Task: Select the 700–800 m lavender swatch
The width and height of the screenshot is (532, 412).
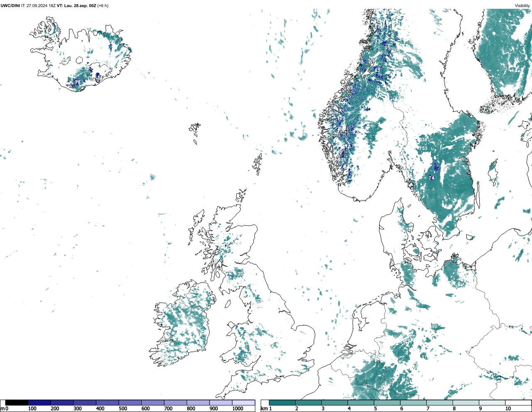Action: 175,402
